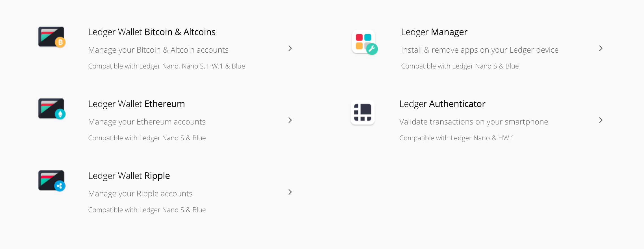
Task: Click 'Manage your Ripple accounts' description
Action: pos(140,194)
